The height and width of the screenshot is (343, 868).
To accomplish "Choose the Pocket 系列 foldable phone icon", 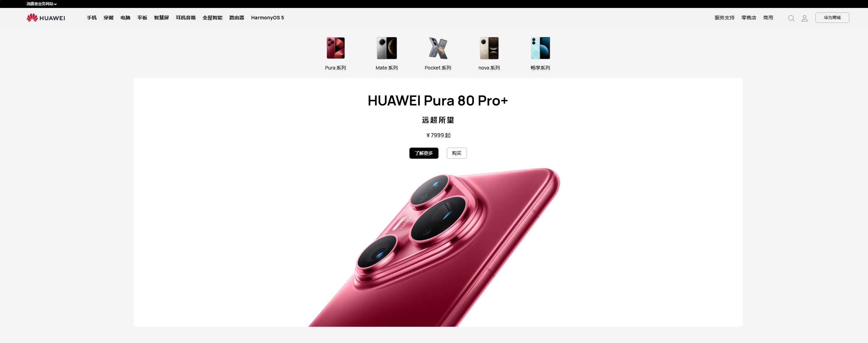I will click(438, 48).
